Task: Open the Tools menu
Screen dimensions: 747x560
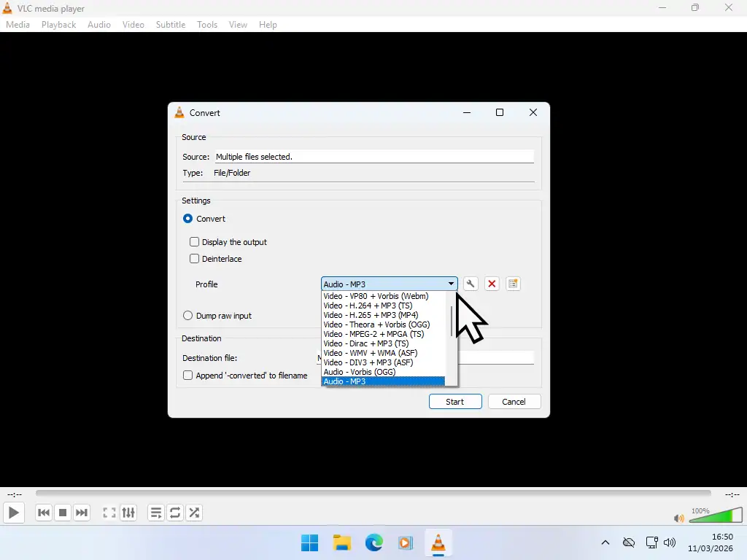Action: point(206,24)
